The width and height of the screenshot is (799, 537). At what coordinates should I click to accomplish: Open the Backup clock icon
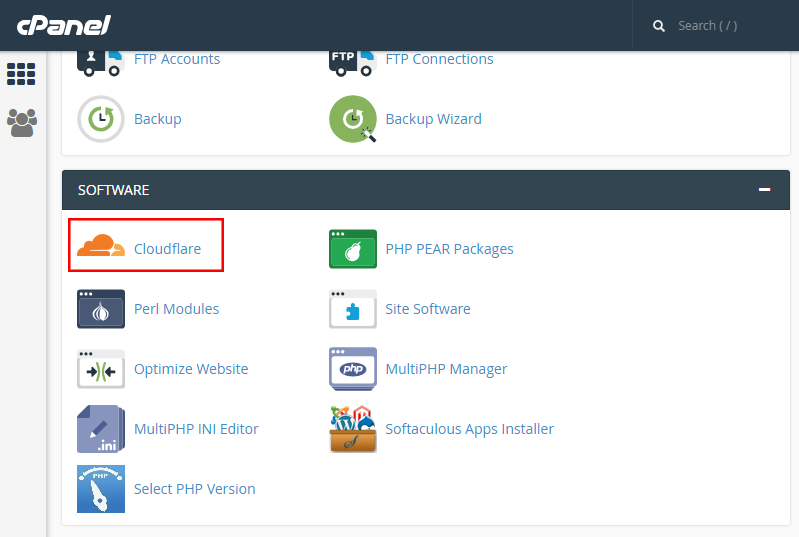pos(101,119)
